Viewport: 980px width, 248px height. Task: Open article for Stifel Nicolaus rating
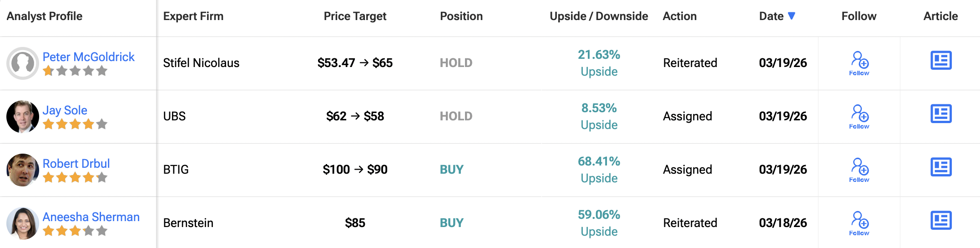click(x=941, y=60)
